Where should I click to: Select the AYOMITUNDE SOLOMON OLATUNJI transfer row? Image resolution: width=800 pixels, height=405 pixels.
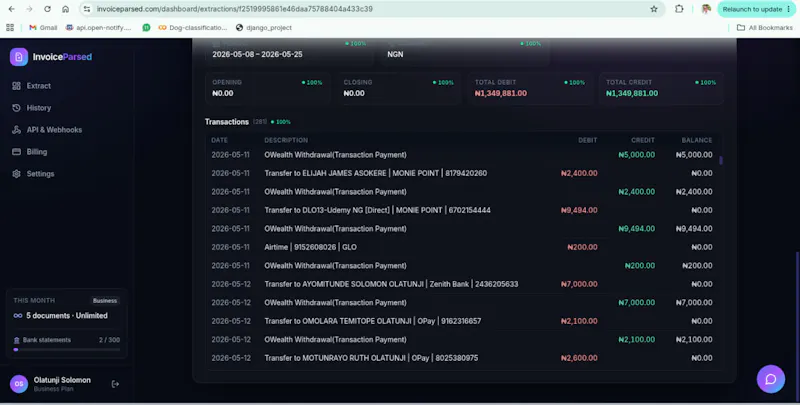tap(462, 284)
